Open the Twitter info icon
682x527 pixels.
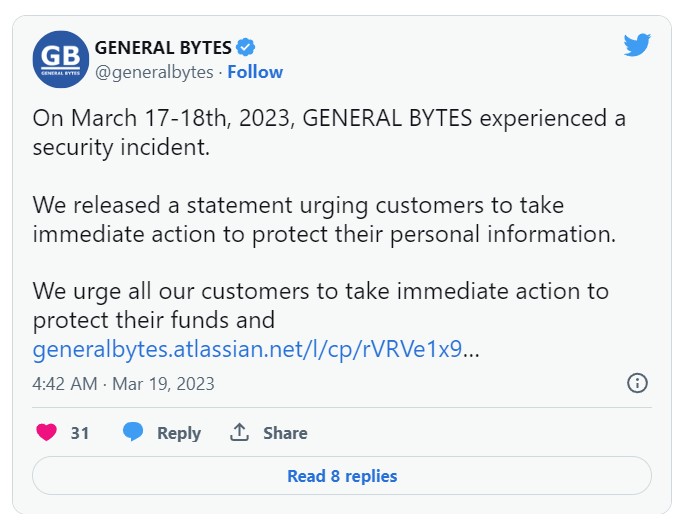point(637,383)
